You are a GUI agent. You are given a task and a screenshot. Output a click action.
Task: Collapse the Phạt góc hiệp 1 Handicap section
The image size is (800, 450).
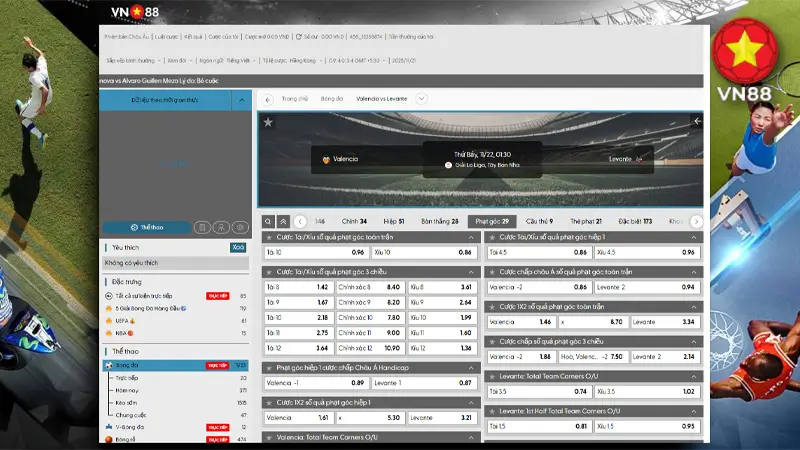pyautogui.click(x=471, y=367)
